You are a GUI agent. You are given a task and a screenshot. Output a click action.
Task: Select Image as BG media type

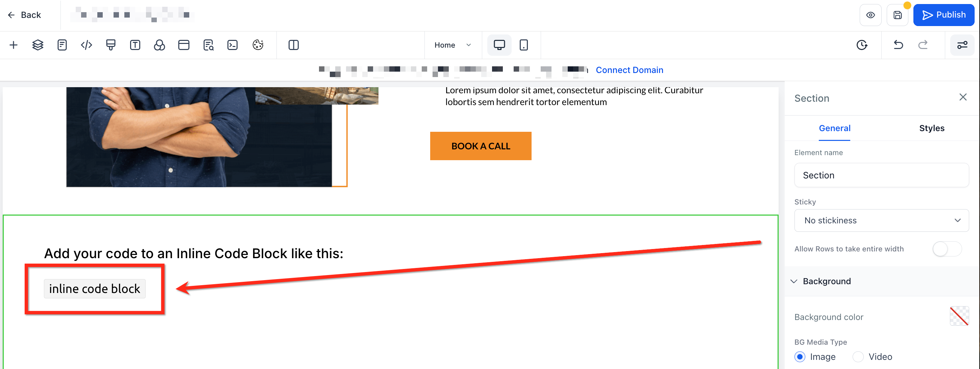point(800,357)
